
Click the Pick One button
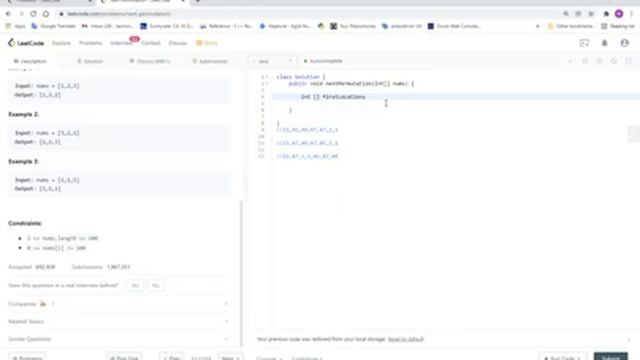(124, 358)
